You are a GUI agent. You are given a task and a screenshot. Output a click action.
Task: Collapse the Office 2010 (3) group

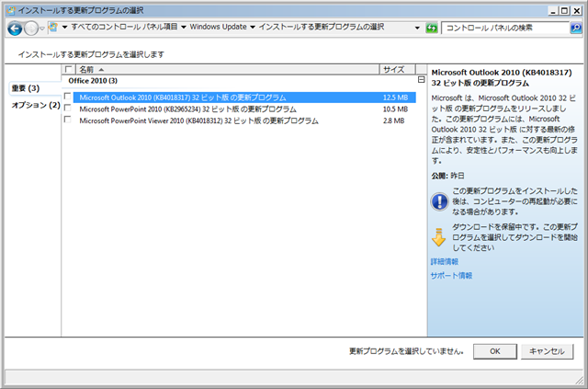[x=421, y=80]
